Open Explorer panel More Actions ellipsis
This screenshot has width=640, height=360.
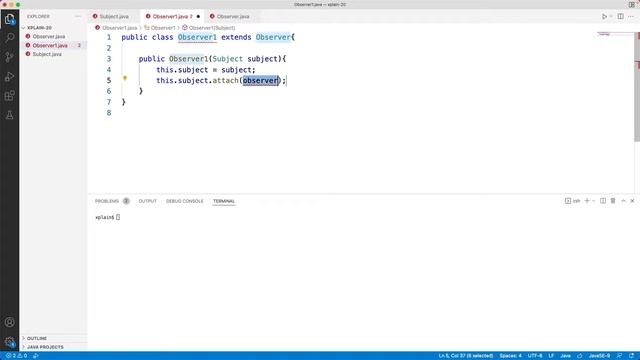click(78, 16)
